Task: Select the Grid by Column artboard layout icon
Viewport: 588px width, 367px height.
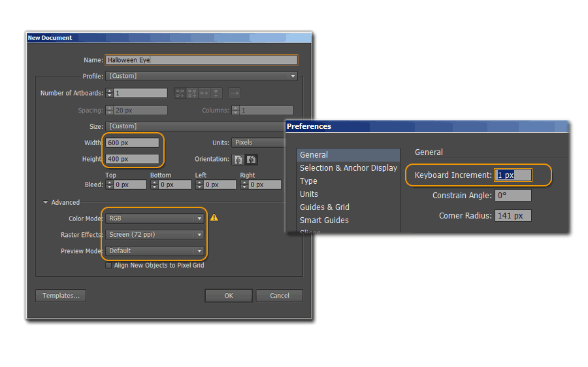Action: point(192,93)
